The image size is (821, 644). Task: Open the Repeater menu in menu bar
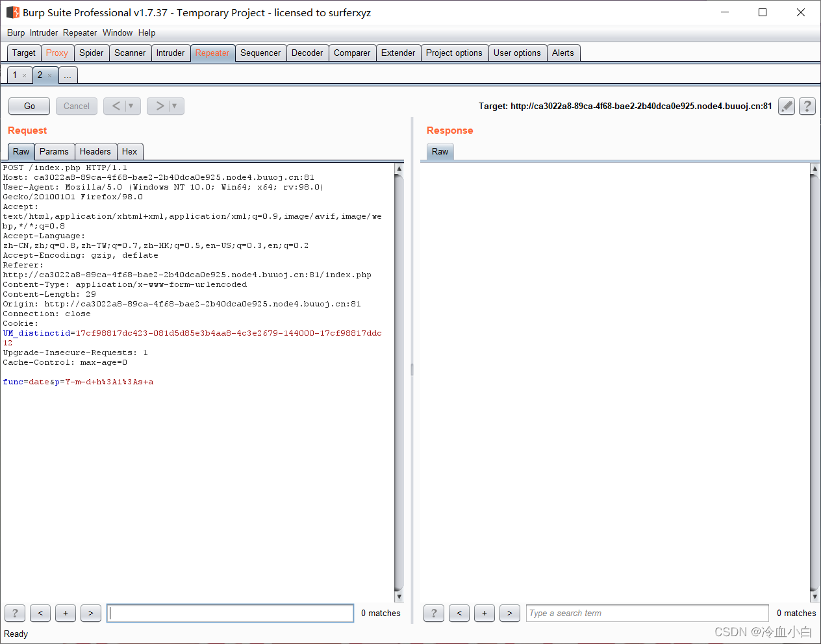(x=80, y=32)
